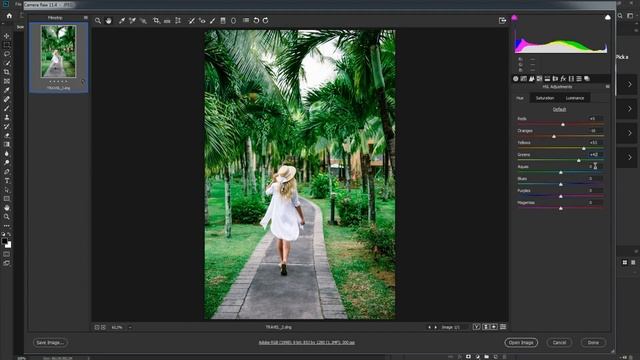Select the Graduated Filter tool

click(x=223, y=20)
